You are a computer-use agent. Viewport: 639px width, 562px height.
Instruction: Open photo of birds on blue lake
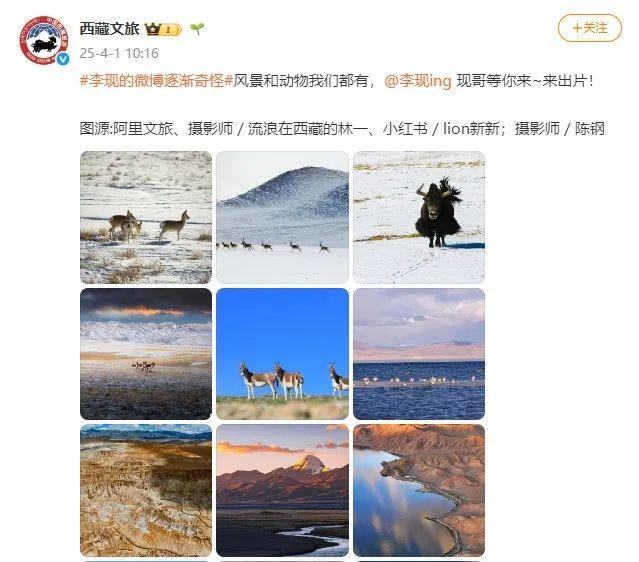[x=419, y=354]
